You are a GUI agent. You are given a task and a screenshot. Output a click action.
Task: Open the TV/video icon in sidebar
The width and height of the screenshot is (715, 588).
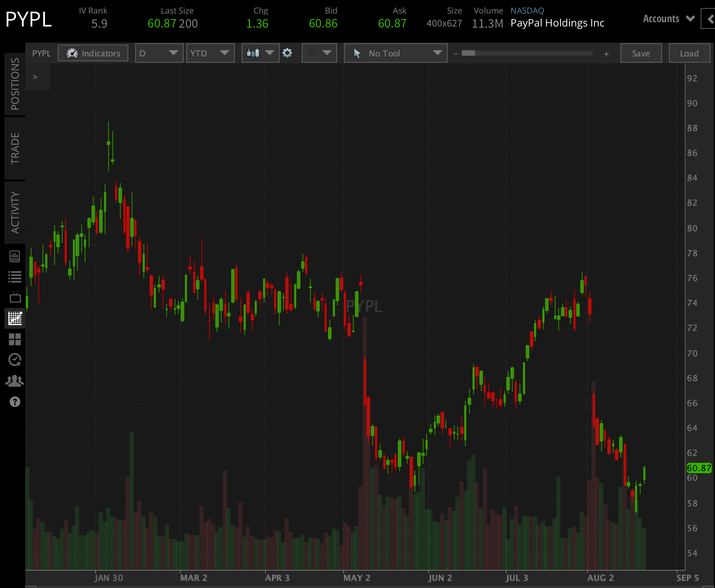click(15, 297)
